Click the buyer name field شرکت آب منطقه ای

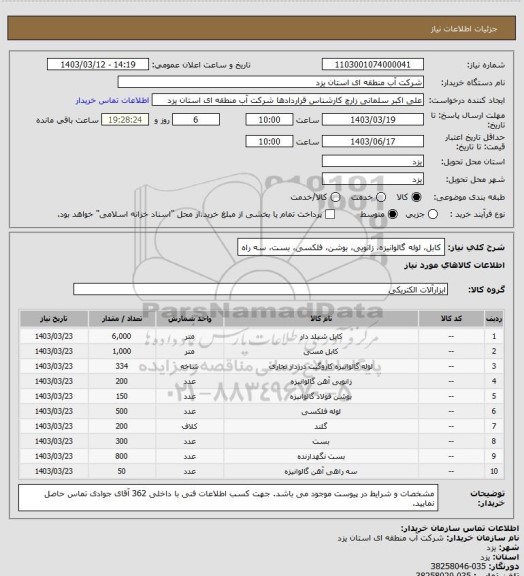pyautogui.click(x=270, y=82)
